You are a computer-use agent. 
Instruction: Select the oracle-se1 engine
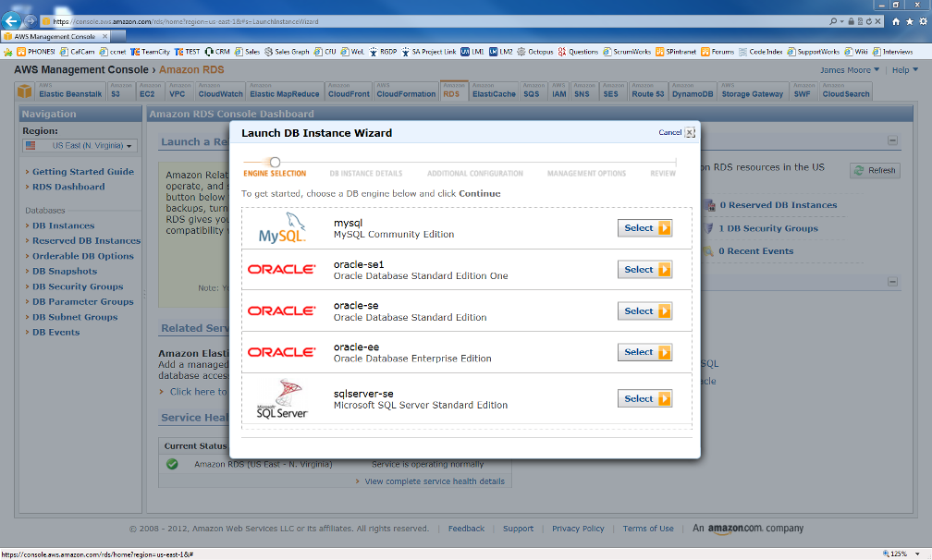click(645, 270)
